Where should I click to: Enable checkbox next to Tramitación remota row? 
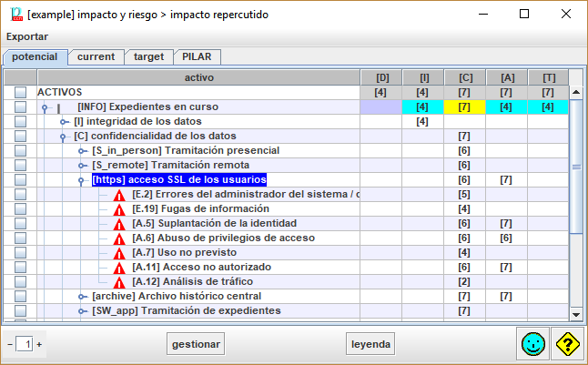(x=20, y=166)
